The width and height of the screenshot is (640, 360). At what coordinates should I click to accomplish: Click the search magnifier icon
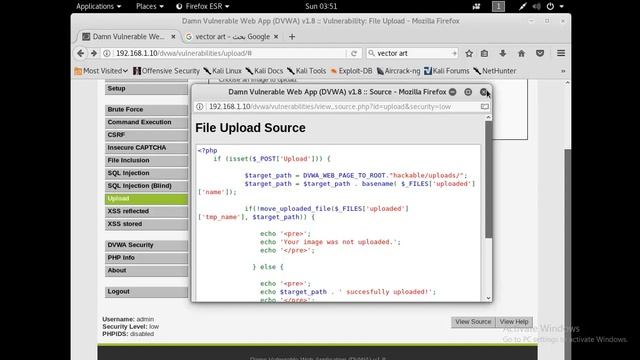(371, 53)
